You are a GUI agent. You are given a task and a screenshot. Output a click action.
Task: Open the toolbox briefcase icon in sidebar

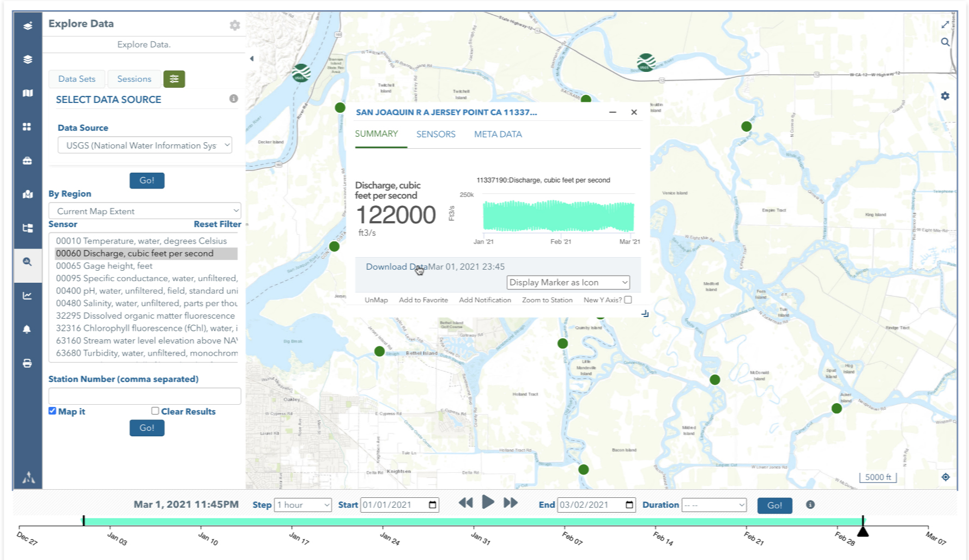(x=27, y=161)
